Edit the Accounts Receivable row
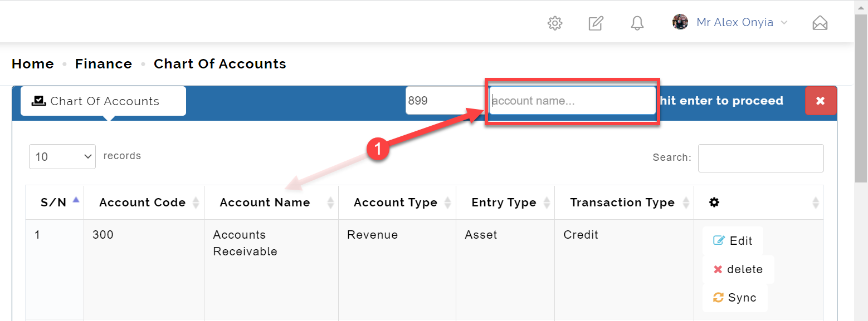The image size is (868, 321). point(733,240)
